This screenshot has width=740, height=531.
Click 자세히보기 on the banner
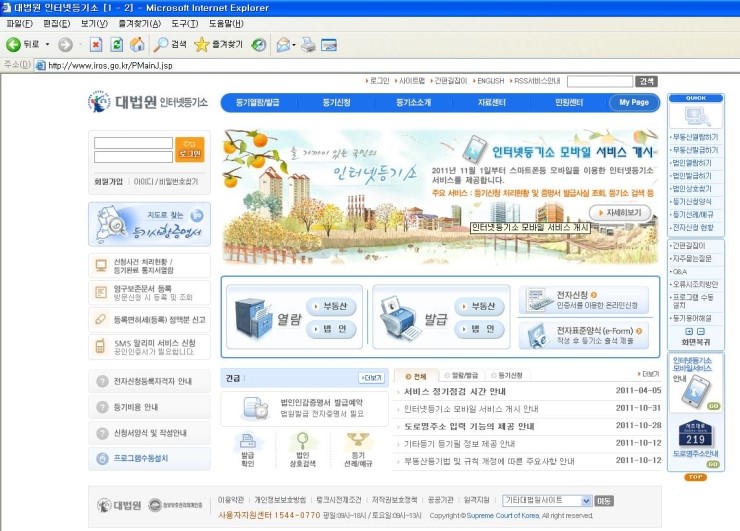point(620,213)
